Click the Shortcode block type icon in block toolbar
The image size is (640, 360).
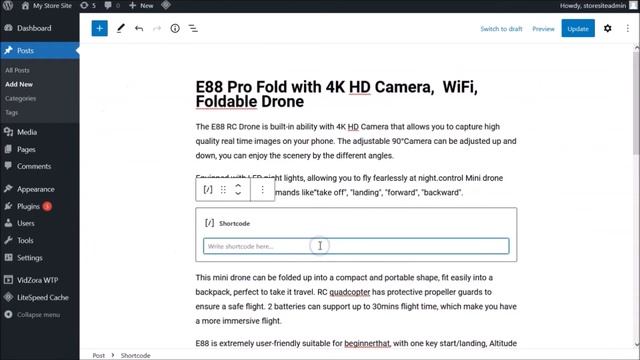tap(208, 190)
